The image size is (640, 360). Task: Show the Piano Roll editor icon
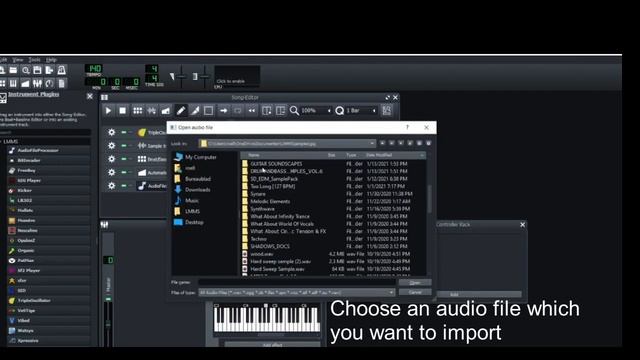tap(13, 83)
